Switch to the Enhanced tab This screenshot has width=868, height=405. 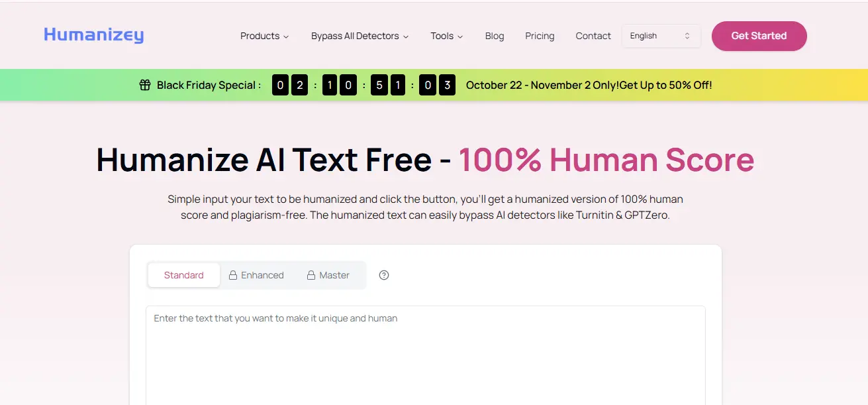(x=262, y=274)
